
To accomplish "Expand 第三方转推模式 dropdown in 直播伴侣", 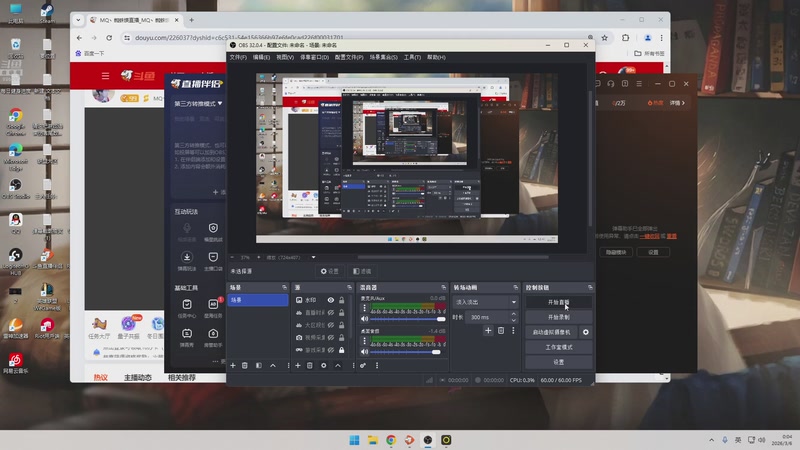I will coord(198,104).
